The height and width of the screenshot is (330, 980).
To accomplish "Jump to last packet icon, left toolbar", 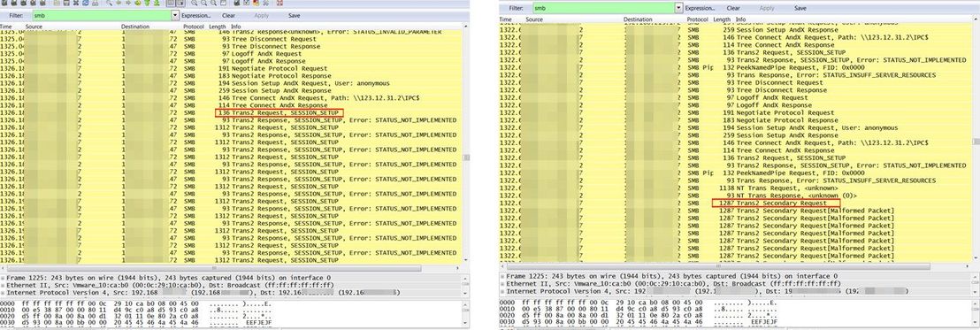I will click(157, 3).
